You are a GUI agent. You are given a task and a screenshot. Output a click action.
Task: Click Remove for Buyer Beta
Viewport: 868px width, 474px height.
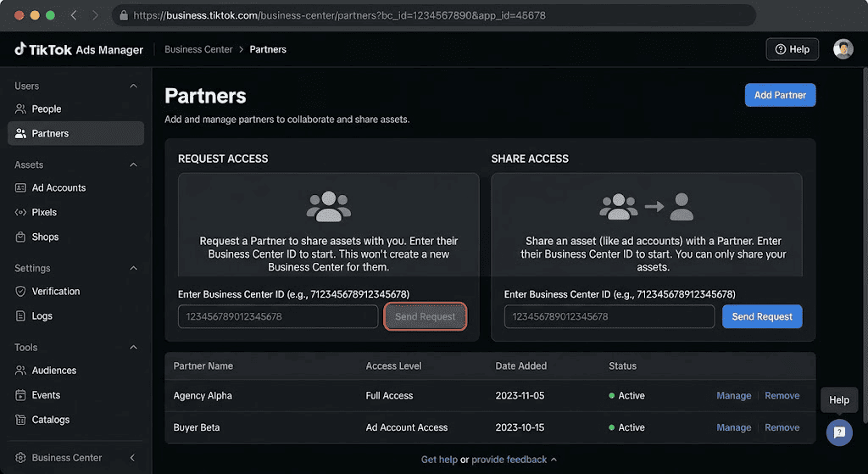(x=782, y=427)
